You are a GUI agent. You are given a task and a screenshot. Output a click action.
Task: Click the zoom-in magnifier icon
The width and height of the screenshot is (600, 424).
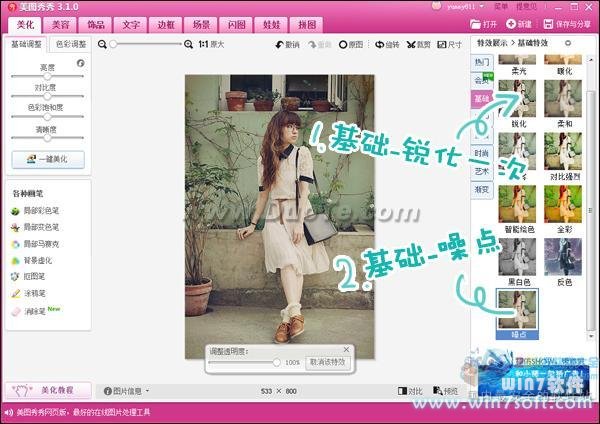pos(190,45)
